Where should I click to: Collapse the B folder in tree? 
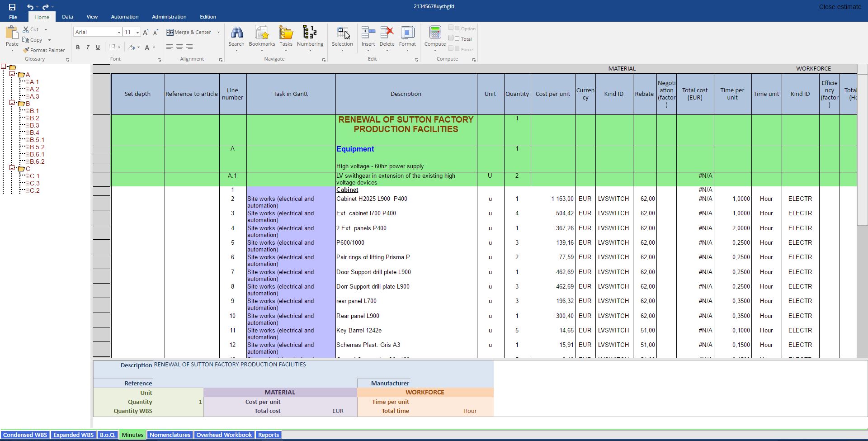(13, 103)
